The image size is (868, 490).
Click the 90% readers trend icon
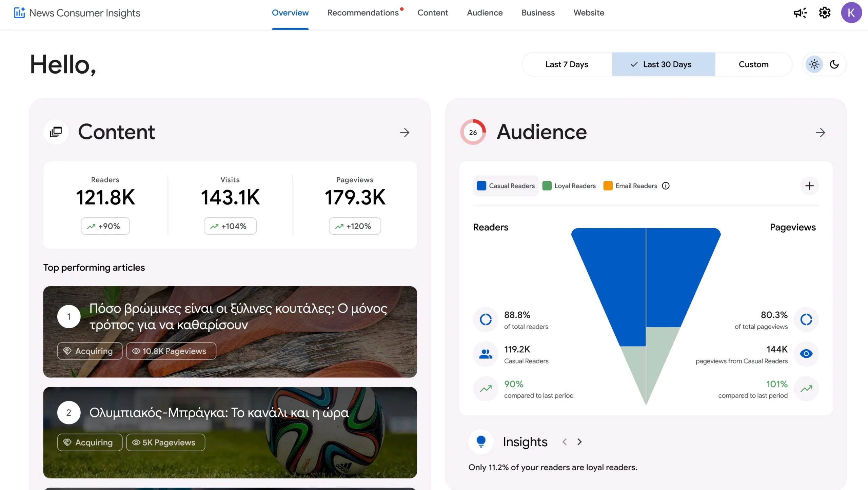pyautogui.click(x=486, y=389)
